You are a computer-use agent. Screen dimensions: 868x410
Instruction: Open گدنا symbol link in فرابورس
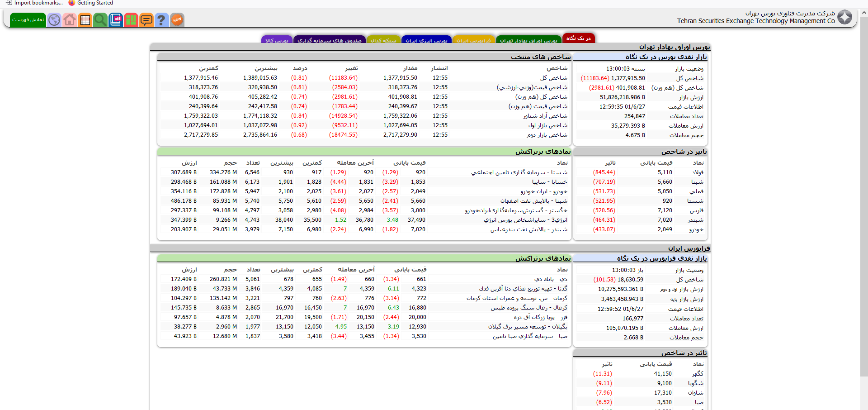[x=523, y=289]
